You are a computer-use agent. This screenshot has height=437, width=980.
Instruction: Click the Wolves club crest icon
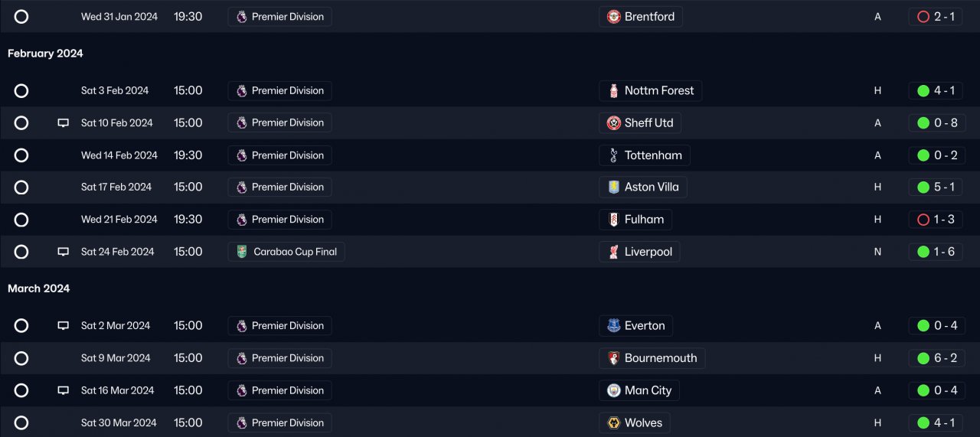click(613, 422)
